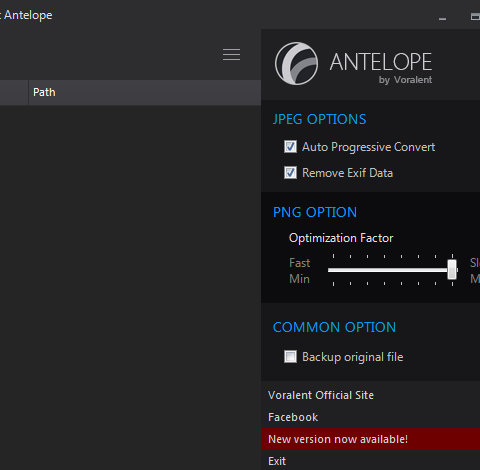Image resolution: width=480 pixels, height=470 pixels.
Task: Open the Facebook menu entry
Action: click(293, 417)
